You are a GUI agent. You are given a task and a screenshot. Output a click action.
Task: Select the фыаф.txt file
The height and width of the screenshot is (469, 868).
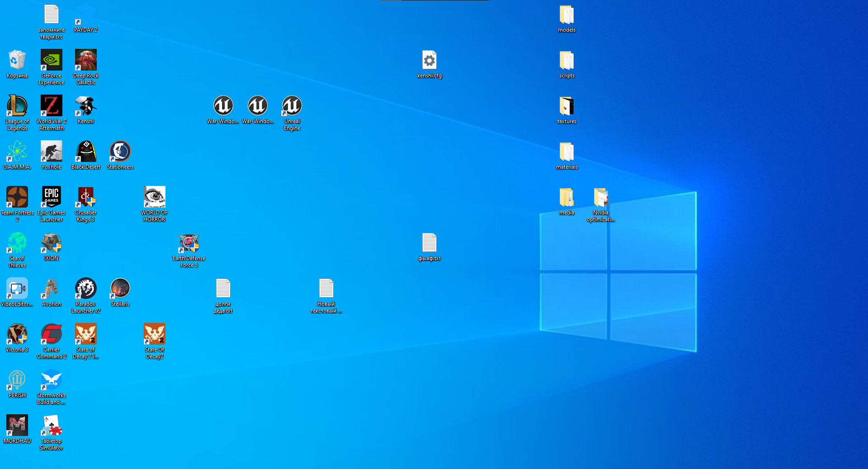coord(429,247)
